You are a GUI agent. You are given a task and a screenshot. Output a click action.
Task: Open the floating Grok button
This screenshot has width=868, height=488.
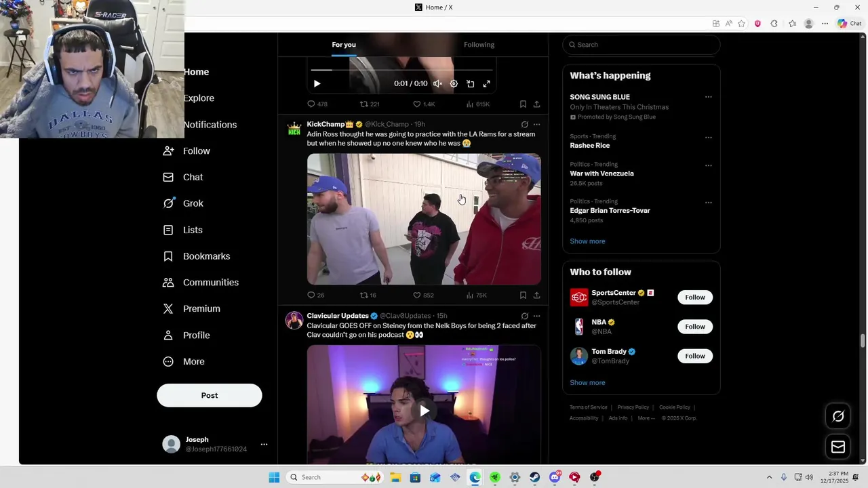tap(838, 416)
